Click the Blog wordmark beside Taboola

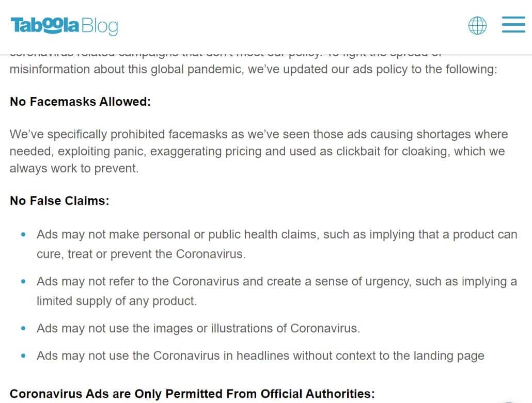click(x=100, y=26)
